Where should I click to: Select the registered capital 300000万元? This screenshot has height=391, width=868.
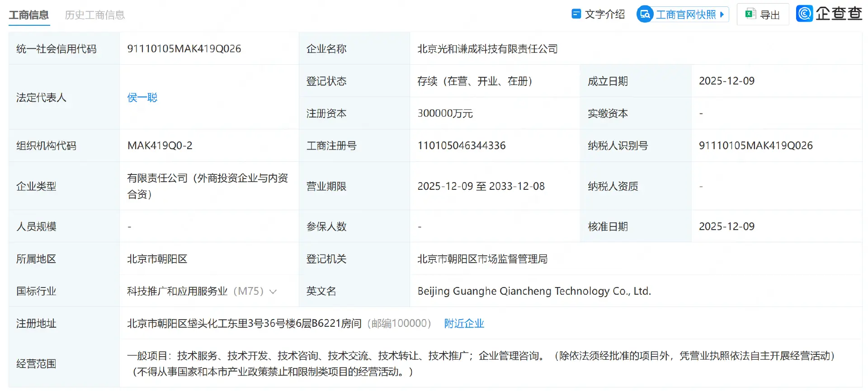tap(445, 113)
